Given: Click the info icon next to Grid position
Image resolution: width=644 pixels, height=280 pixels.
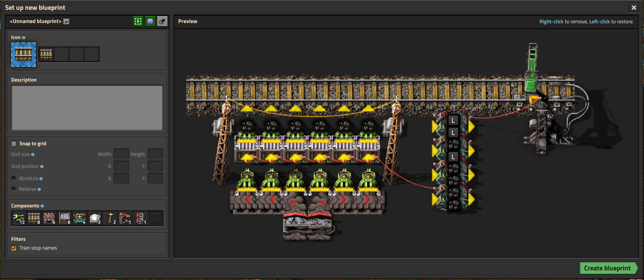Looking at the screenshot, I should [x=42, y=167].
